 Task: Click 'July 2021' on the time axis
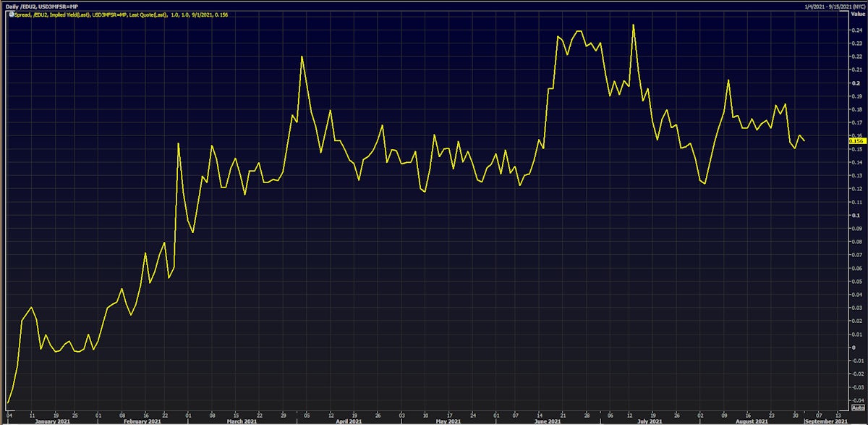[x=651, y=421]
